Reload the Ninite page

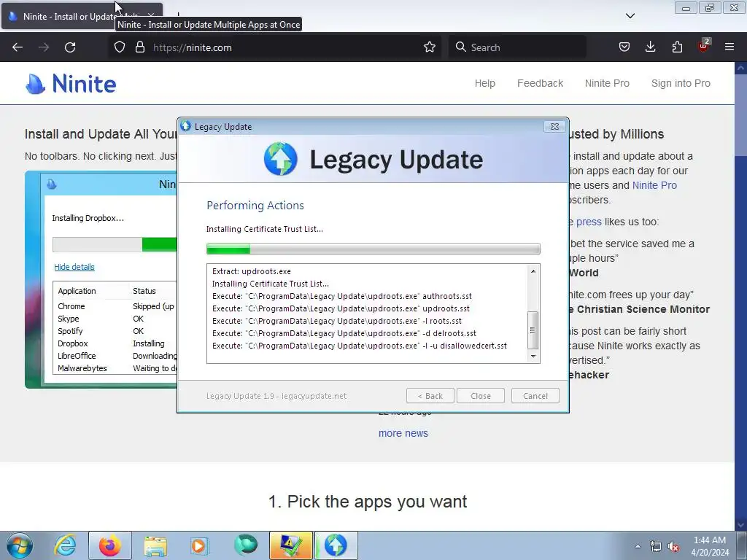[x=70, y=47]
